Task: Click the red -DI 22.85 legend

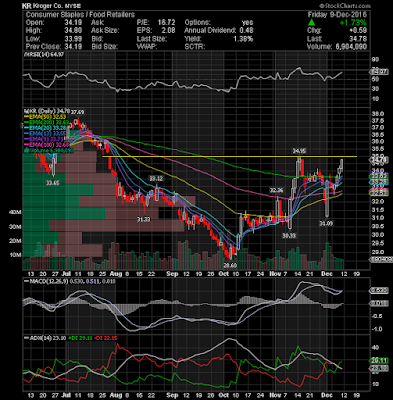Action: click(105, 337)
